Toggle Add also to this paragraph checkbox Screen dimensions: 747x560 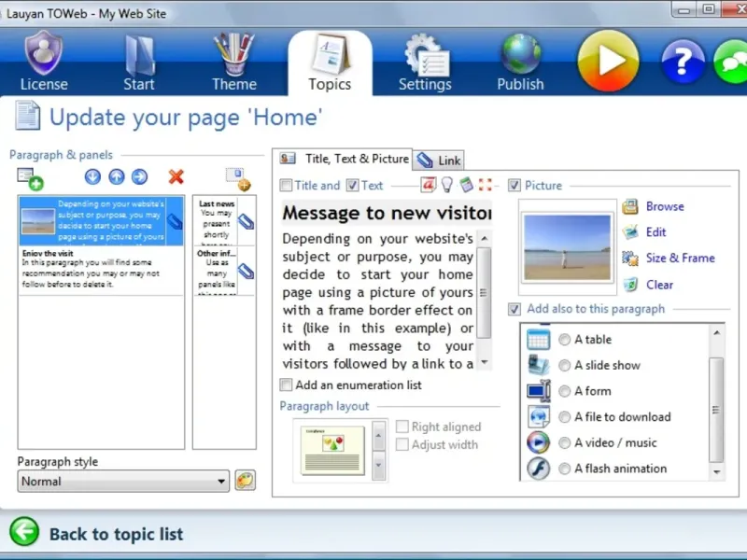514,309
